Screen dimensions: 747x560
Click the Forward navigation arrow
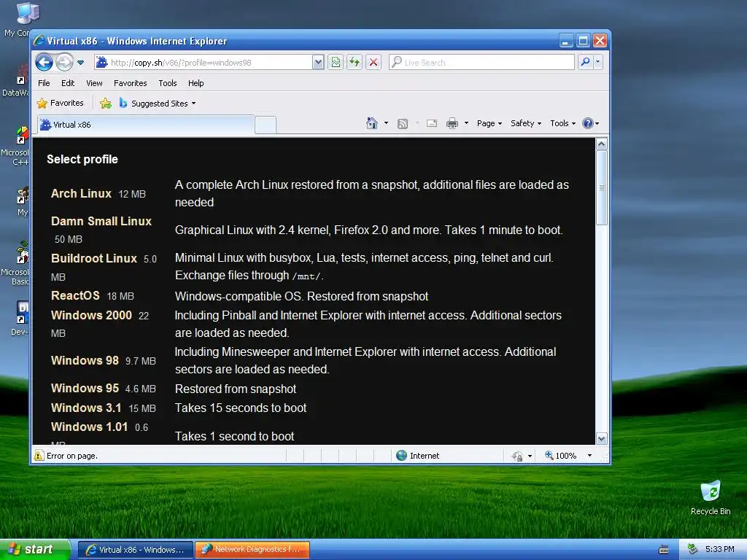(x=64, y=63)
